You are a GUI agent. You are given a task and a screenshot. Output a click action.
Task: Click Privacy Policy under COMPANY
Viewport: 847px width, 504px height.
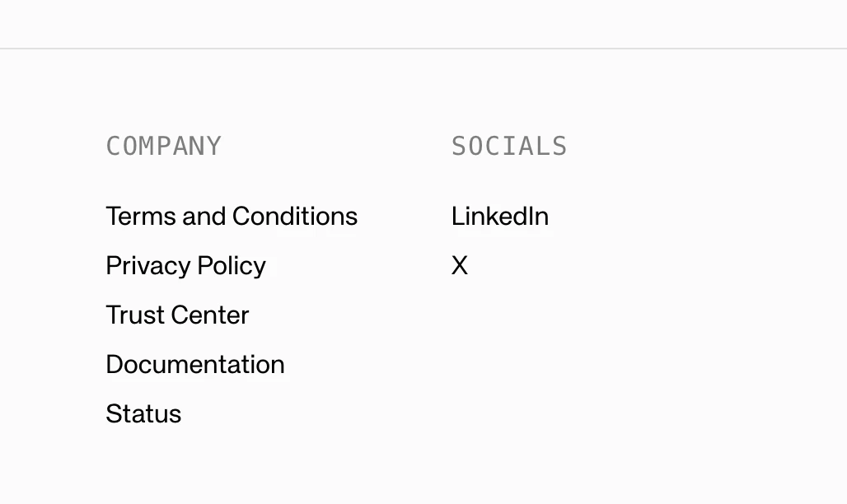coord(185,265)
